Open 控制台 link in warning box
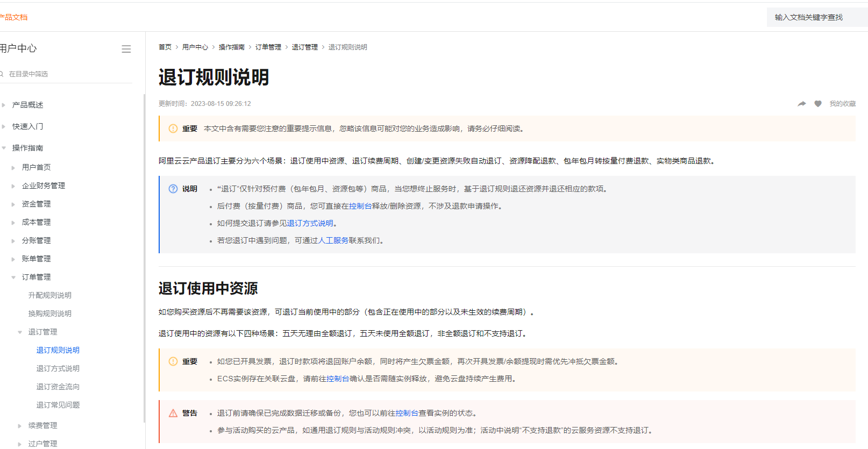Image resolution: width=868 pixels, height=449 pixels. pos(407,413)
